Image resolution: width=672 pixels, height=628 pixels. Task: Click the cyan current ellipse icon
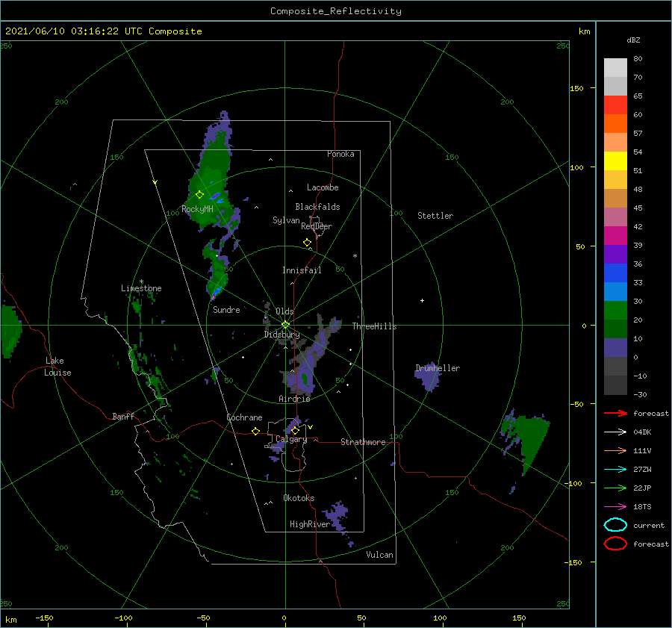615,525
